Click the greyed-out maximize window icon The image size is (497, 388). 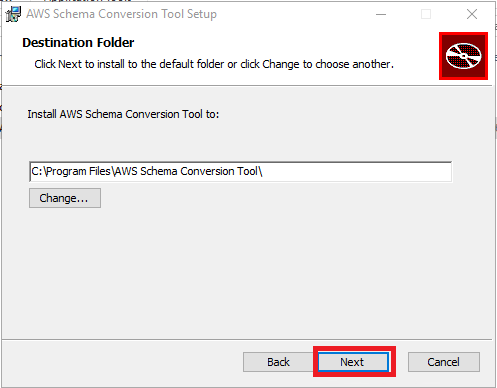click(x=426, y=14)
